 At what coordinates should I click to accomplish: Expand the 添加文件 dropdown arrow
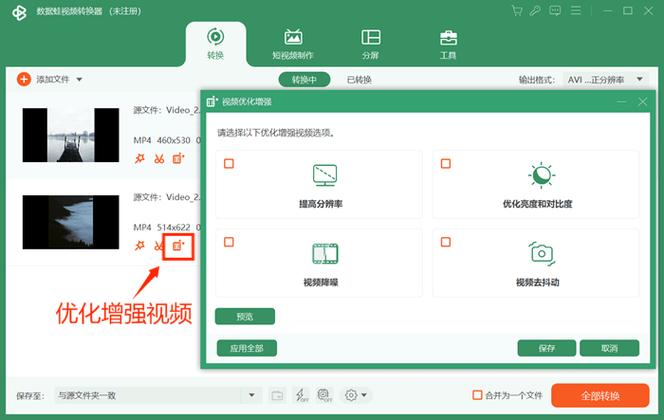pyautogui.click(x=79, y=79)
